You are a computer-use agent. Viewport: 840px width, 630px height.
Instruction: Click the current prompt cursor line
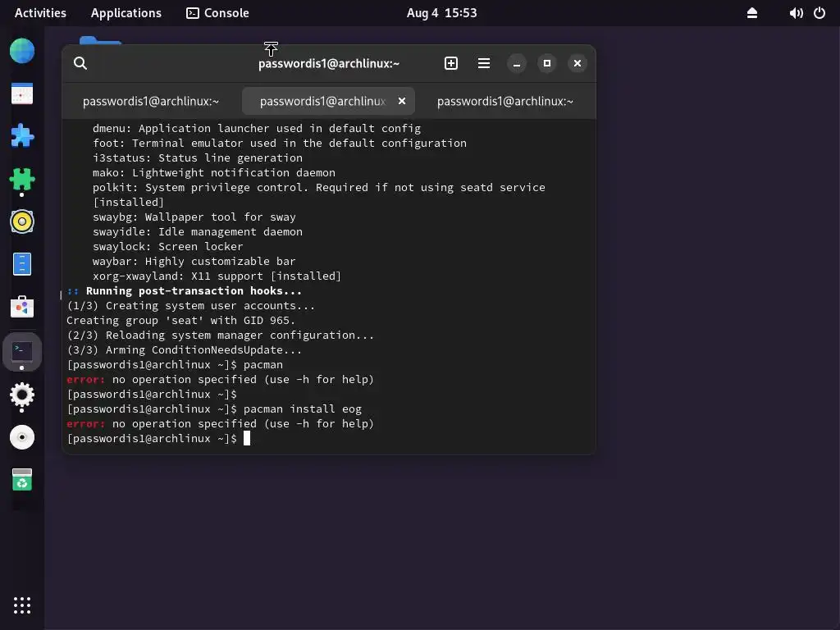pos(158,438)
